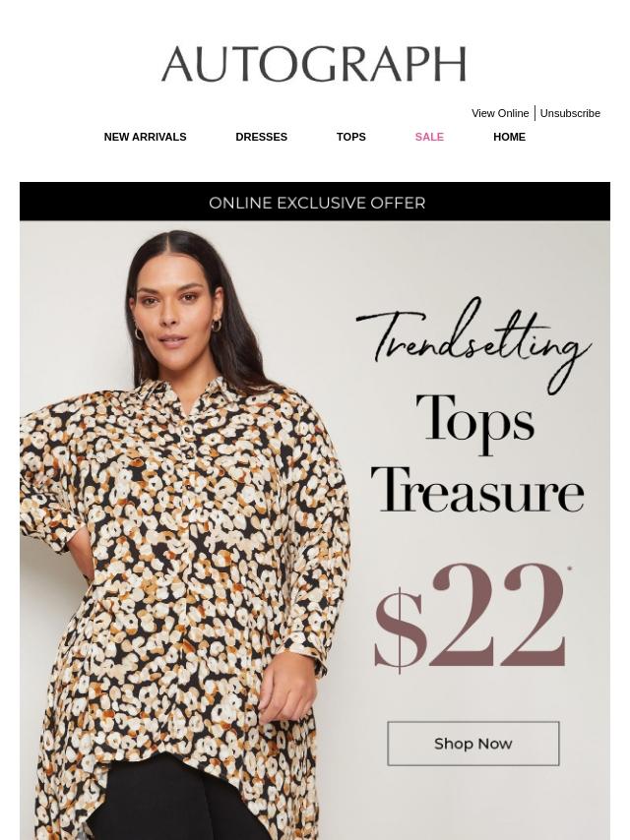Click the Trendsetting script text
630x840 pixels.
(x=473, y=344)
